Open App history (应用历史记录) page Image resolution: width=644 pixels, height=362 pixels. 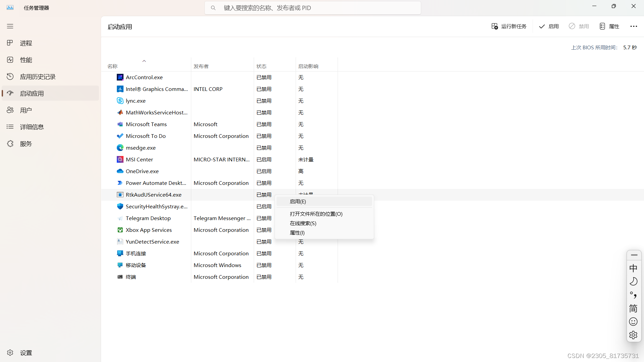pos(50,76)
